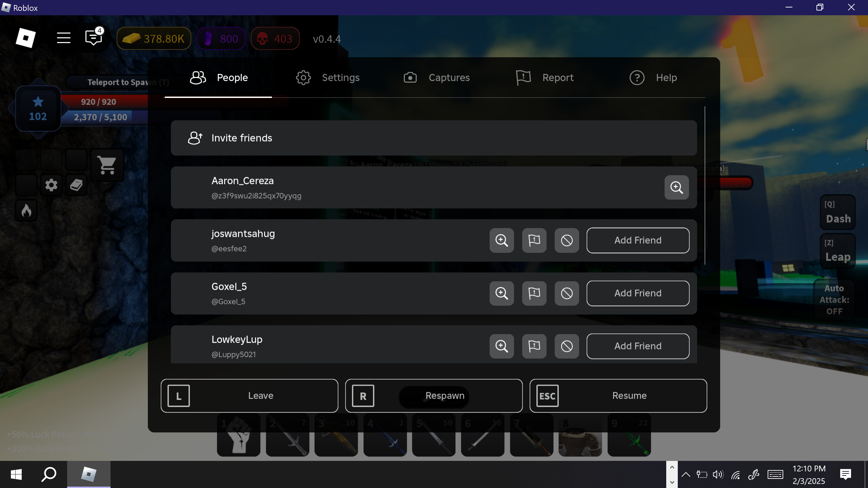This screenshot has width=868, height=488.
Task: Toggle Auto Attack OFF button
Action: 834,300
